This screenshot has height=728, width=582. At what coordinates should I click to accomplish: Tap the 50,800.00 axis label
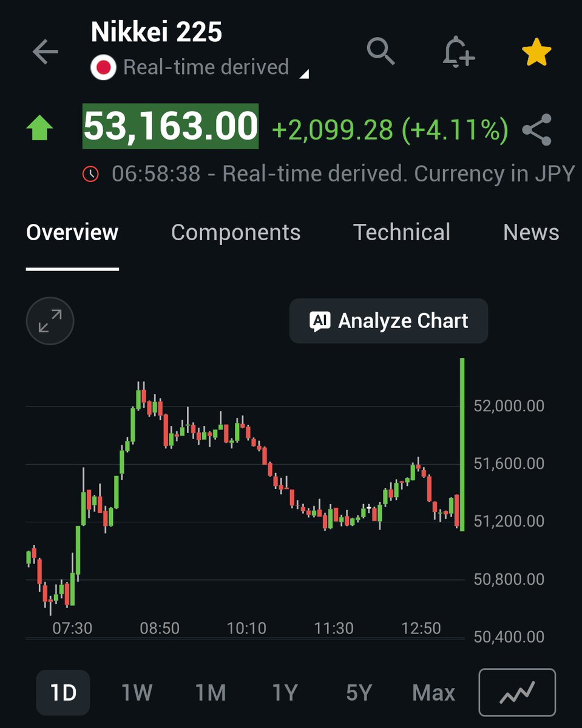click(509, 579)
